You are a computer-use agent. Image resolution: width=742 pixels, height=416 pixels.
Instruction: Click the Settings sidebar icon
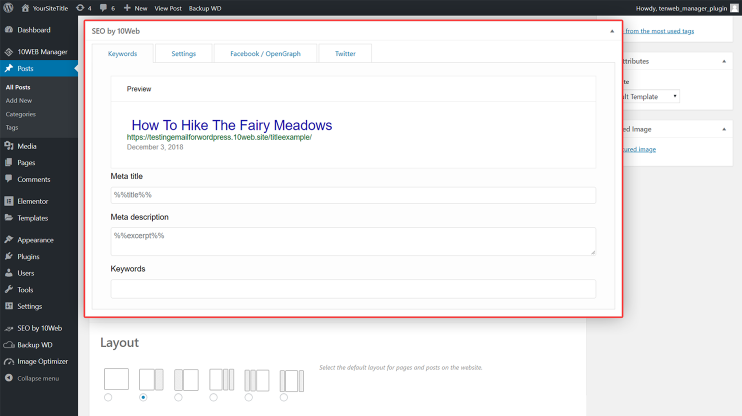point(9,306)
